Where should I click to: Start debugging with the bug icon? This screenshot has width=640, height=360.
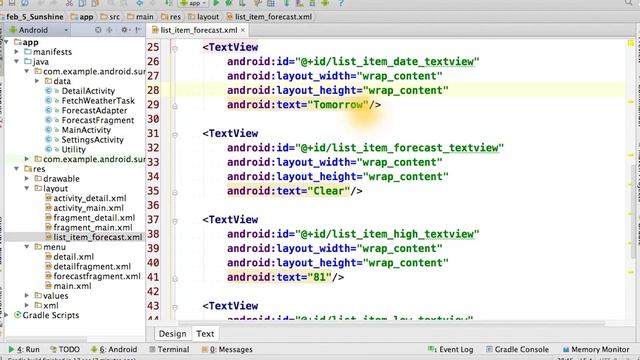pyautogui.click(x=229, y=3)
